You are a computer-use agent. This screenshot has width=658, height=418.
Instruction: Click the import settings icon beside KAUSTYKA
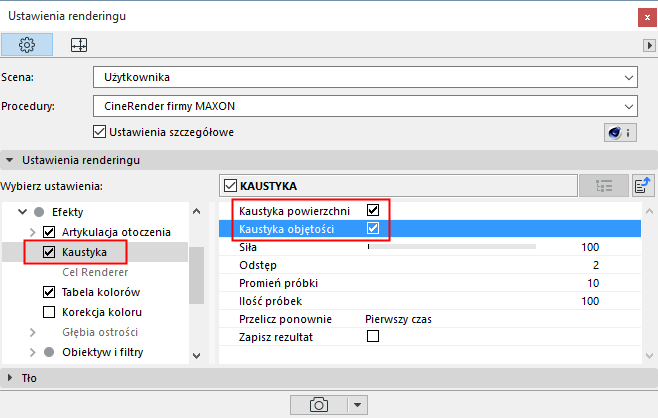[x=642, y=185]
